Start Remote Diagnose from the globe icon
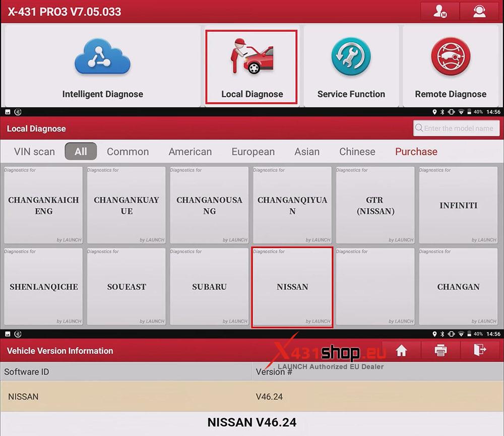The height and width of the screenshot is (436, 504). [450, 66]
